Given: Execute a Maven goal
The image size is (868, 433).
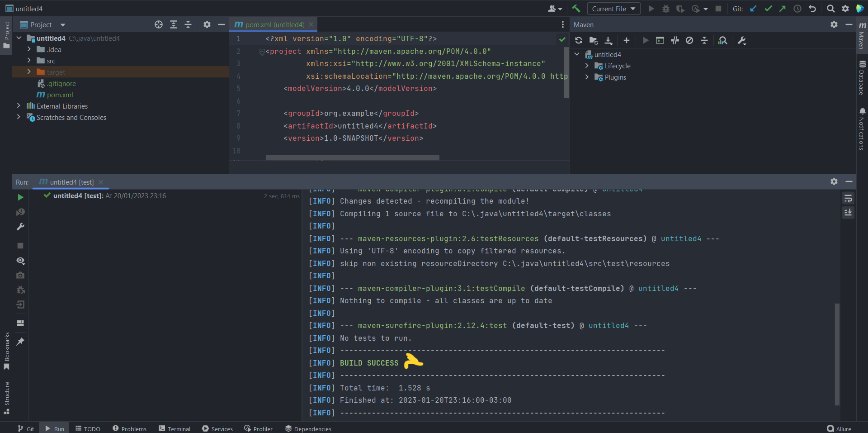Looking at the screenshot, I should (x=660, y=40).
